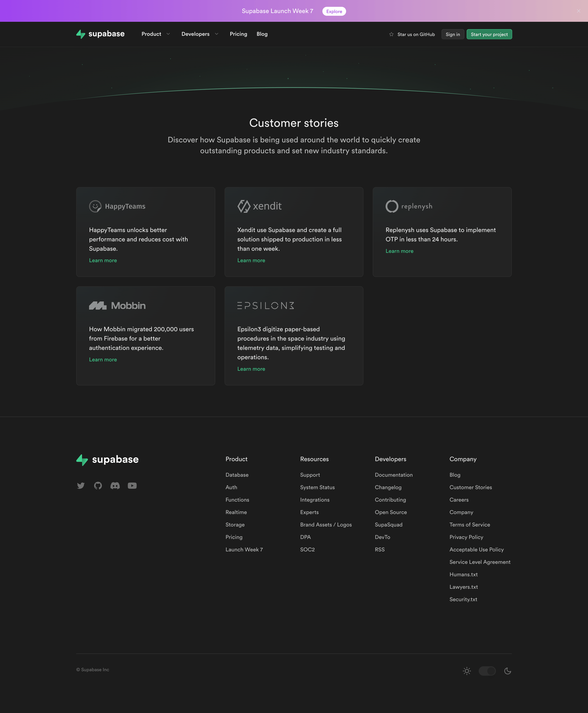Click the star icon beside GitHub link
The width and height of the screenshot is (588, 713).
pyautogui.click(x=391, y=34)
